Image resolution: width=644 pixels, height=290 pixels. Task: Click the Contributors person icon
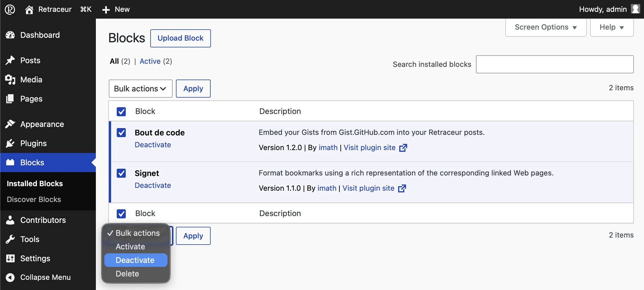point(10,220)
